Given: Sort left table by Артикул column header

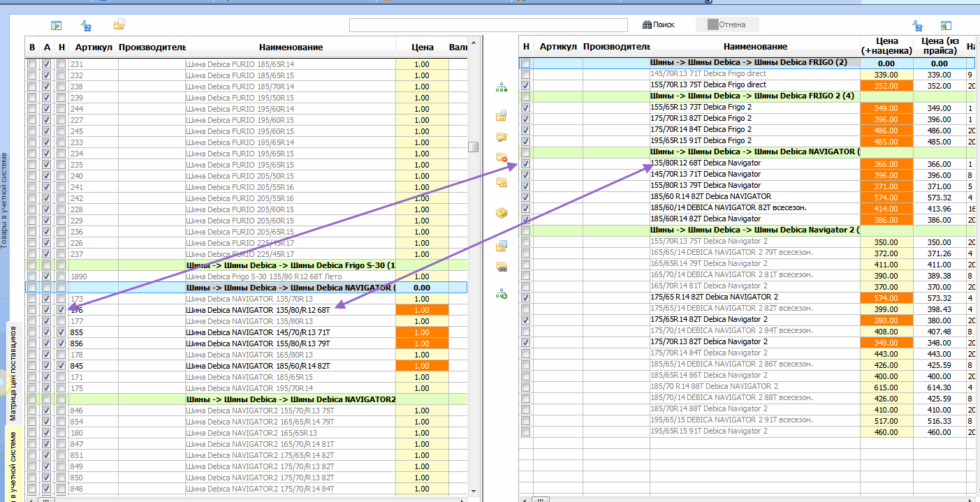Looking at the screenshot, I should (93, 47).
